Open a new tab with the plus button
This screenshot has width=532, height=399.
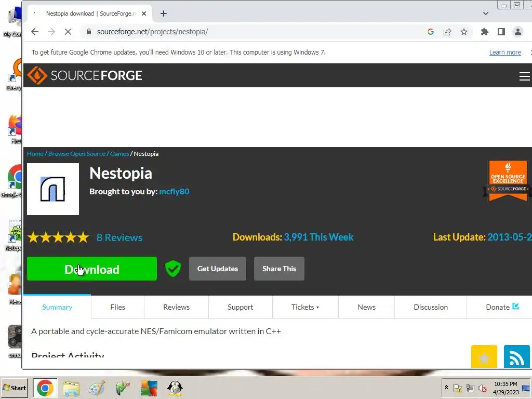[x=164, y=14]
